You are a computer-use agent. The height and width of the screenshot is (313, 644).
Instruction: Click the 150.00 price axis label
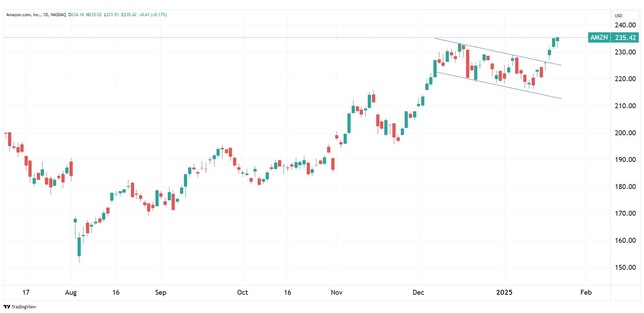(x=625, y=267)
